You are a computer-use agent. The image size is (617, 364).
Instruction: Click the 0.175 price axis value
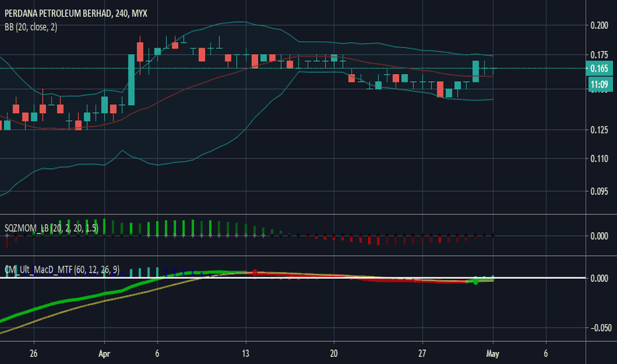[599, 55]
